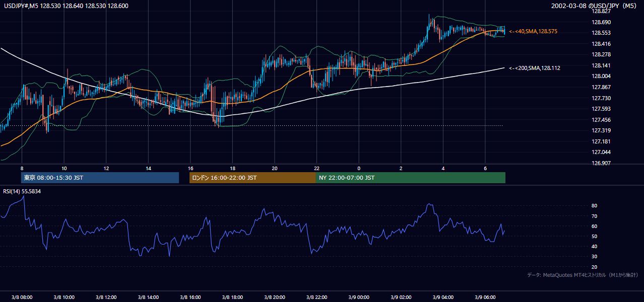Click the ロンドン 16:00-22:00 JST session bar

252,178
